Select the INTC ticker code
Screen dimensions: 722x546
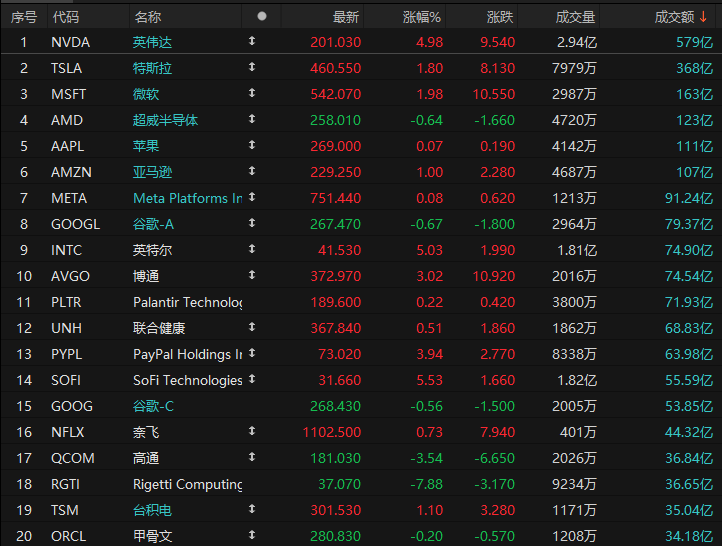click(x=66, y=250)
